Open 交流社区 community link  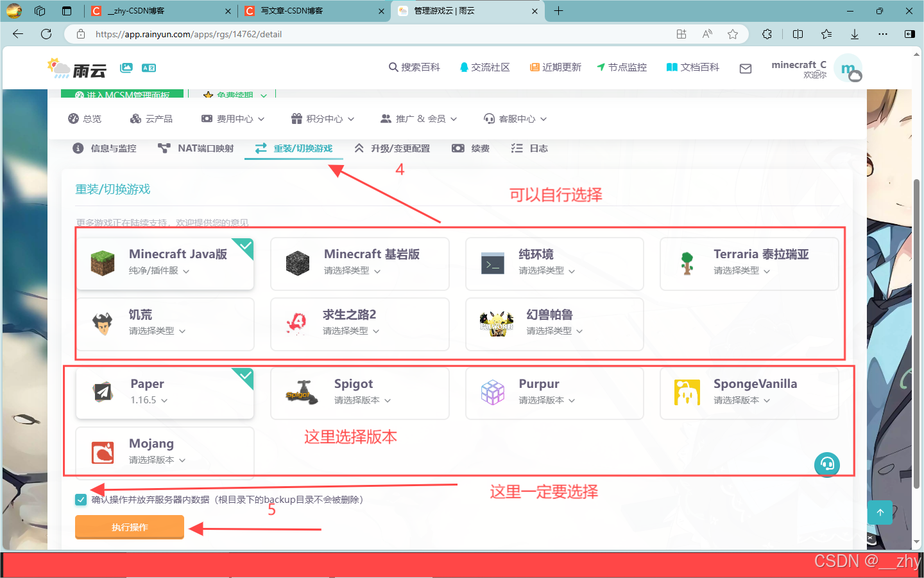484,67
